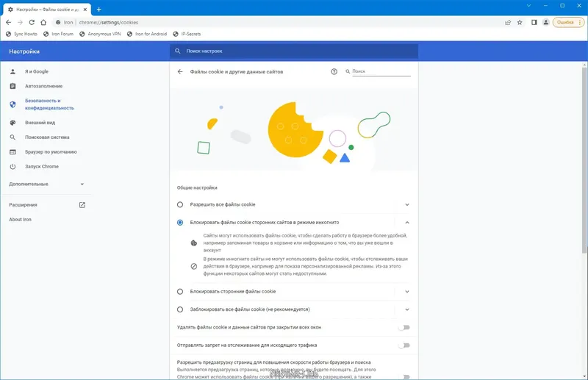Open Поисковая система settings section
588x380 pixels.
(47, 137)
